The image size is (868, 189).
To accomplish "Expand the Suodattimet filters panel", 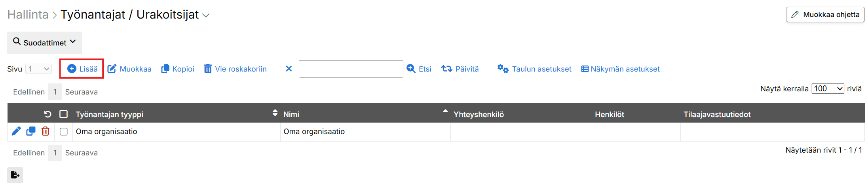I will pyautogui.click(x=44, y=43).
